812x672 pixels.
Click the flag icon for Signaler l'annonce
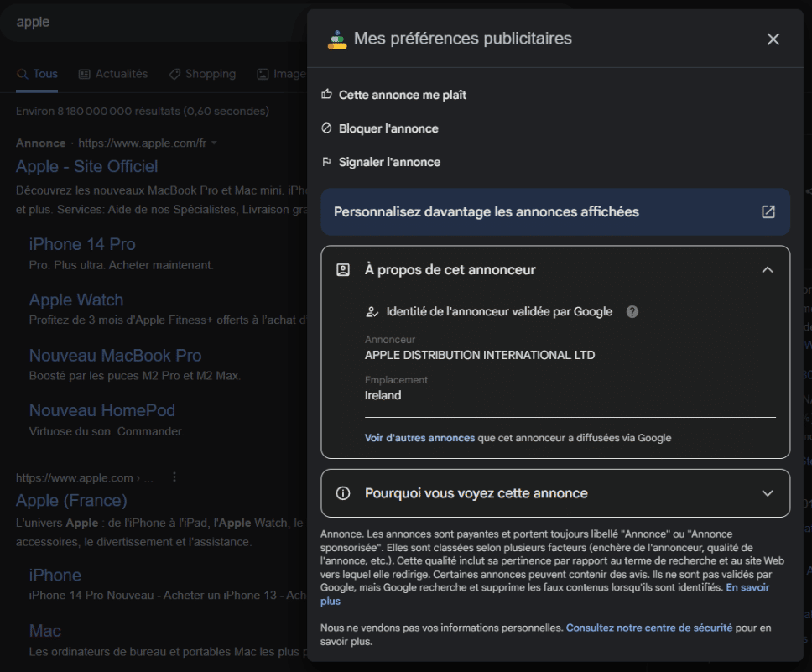pyautogui.click(x=326, y=162)
